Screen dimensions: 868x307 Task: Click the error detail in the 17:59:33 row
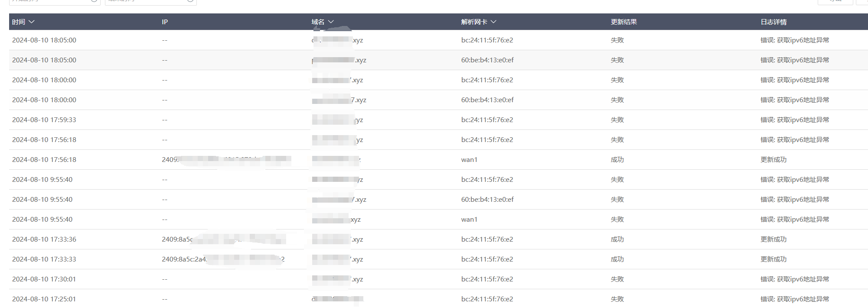tap(794, 120)
